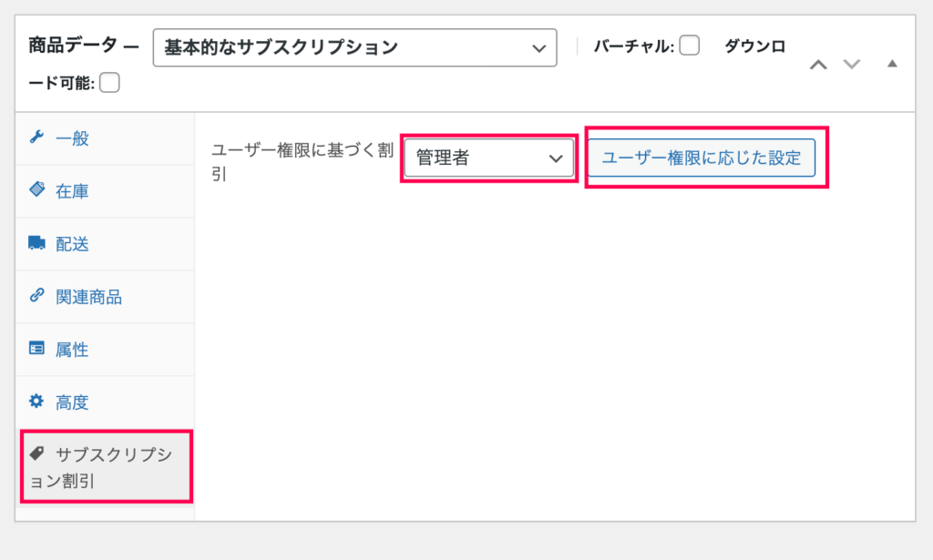Viewport: 933px width, 560px height.
Task: Enable the バーチャル checkbox
Action: [689, 46]
